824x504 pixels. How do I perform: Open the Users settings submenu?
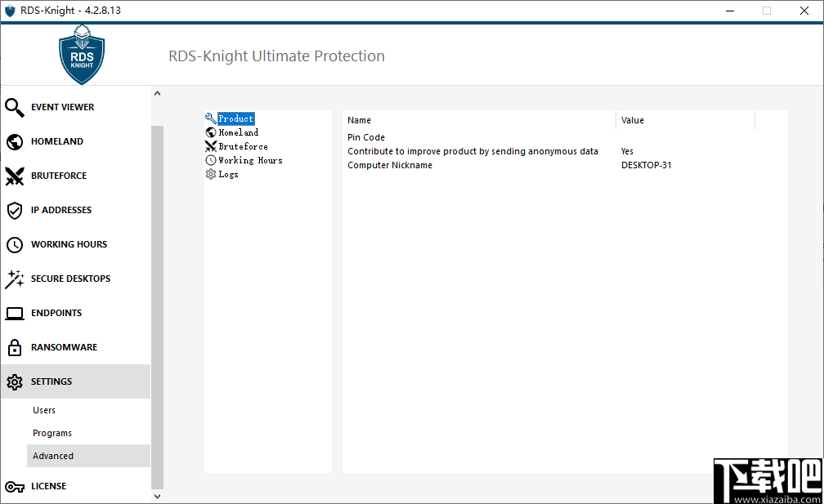click(x=44, y=410)
